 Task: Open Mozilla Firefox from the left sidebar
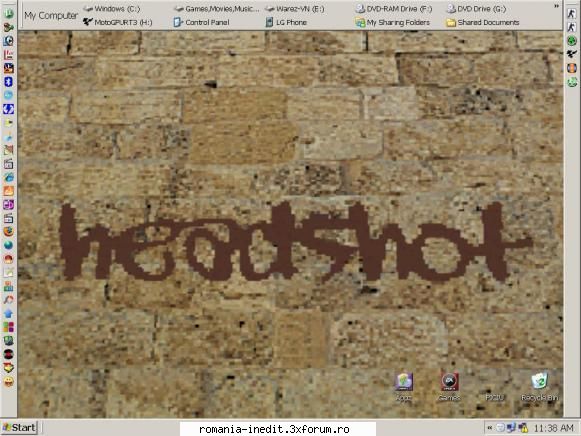tap(9, 232)
